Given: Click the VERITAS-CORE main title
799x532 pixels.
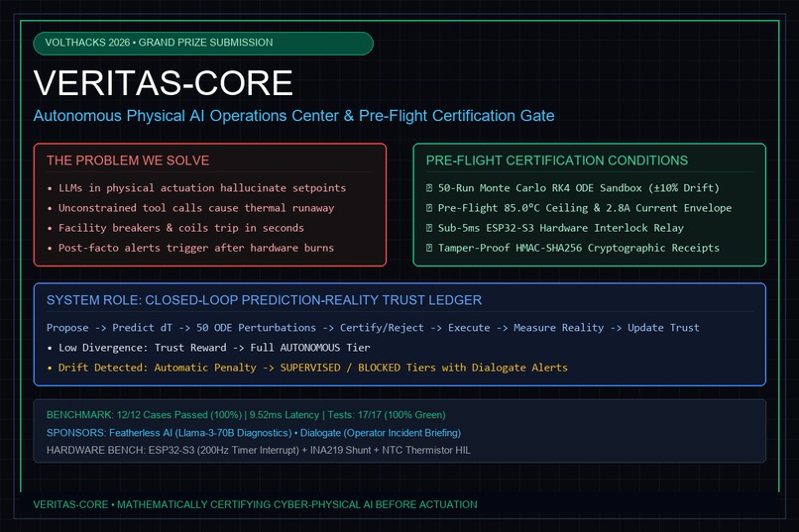Looking at the screenshot, I should (x=163, y=83).
